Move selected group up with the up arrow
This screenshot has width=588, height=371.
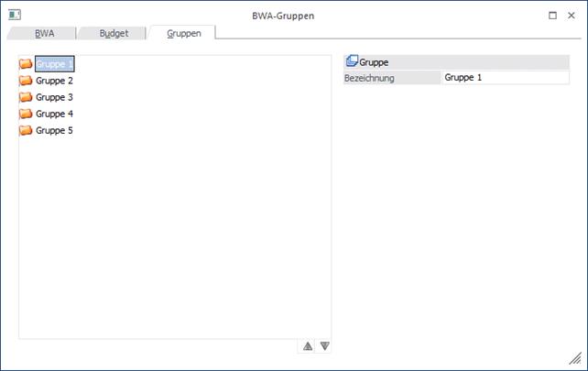[308, 346]
